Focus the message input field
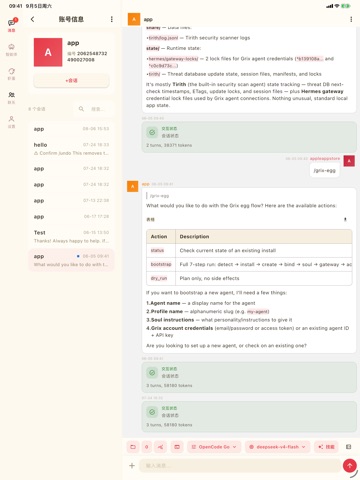 point(240,466)
